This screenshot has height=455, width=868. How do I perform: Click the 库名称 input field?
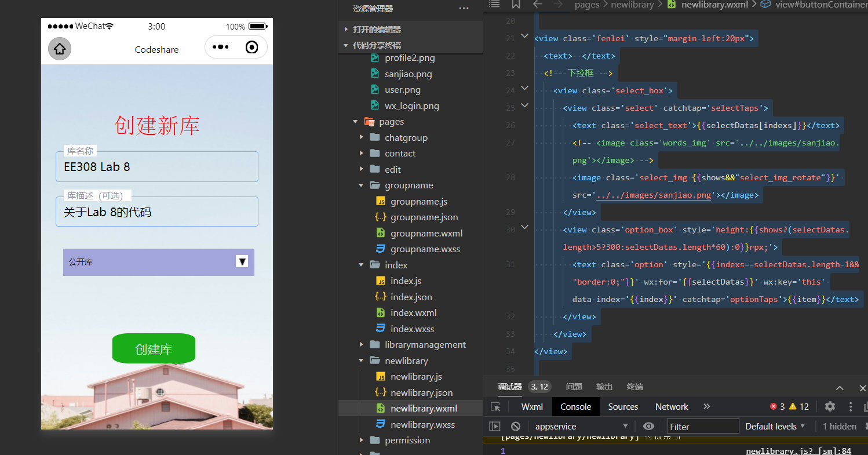click(x=156, y=167)
